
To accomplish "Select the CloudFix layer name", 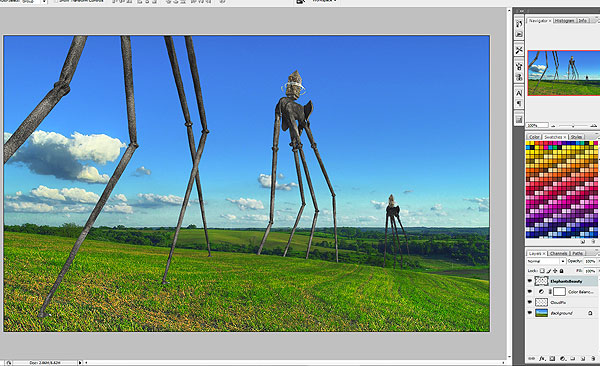I will pos(558,302).
